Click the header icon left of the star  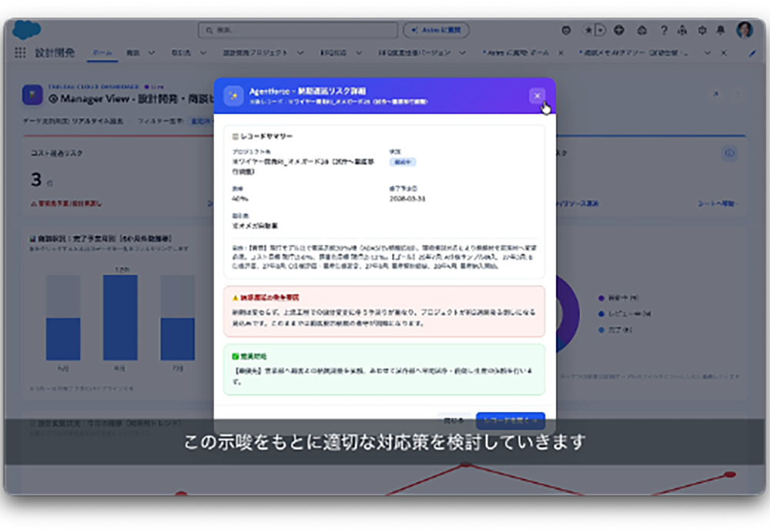(566, 31)
